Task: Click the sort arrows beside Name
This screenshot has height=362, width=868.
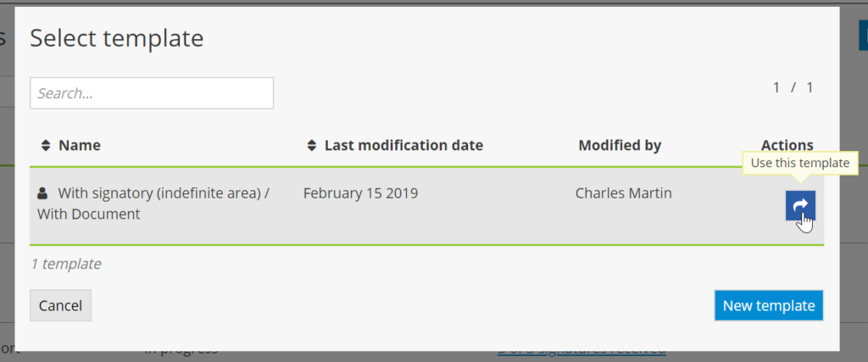Action: [46, 146]
